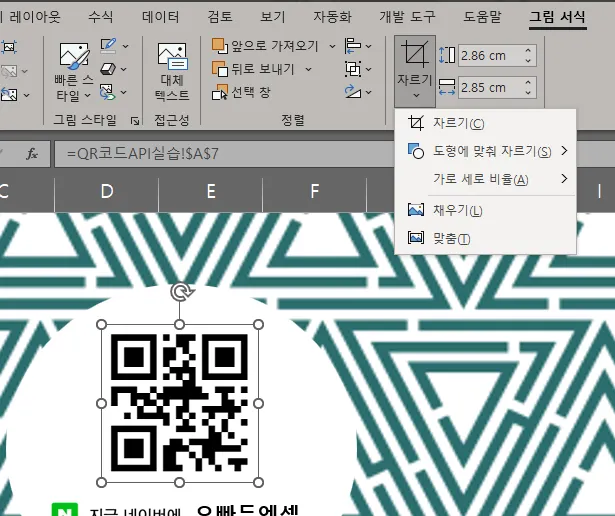The image size is (615, 516).
Task: Expand 뒤로 보내기 dropdown arrow
Action: coord(309,69)
